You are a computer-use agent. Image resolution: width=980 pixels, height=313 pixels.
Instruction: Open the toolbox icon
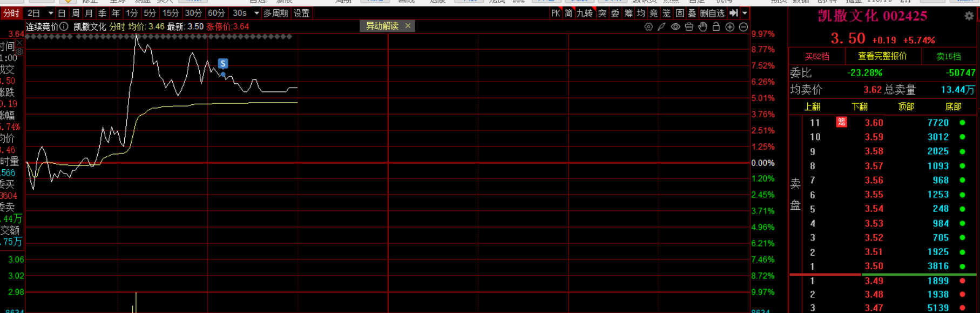(689, 26)
